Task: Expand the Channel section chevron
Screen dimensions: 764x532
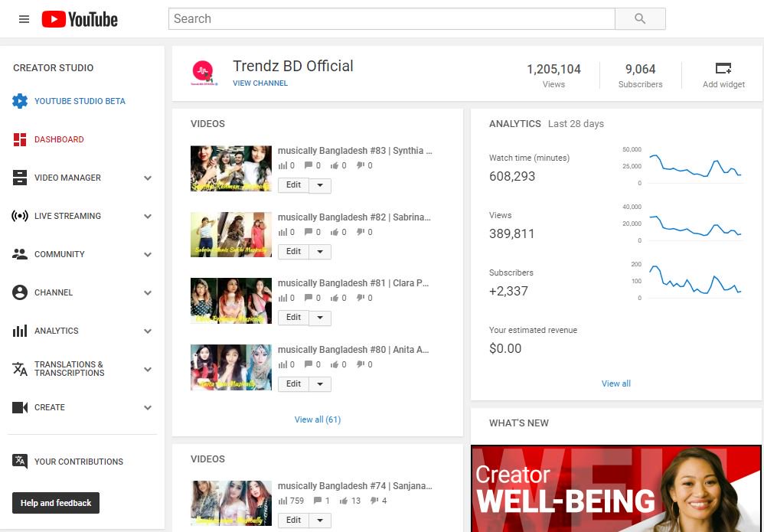Action: (148, 293)
